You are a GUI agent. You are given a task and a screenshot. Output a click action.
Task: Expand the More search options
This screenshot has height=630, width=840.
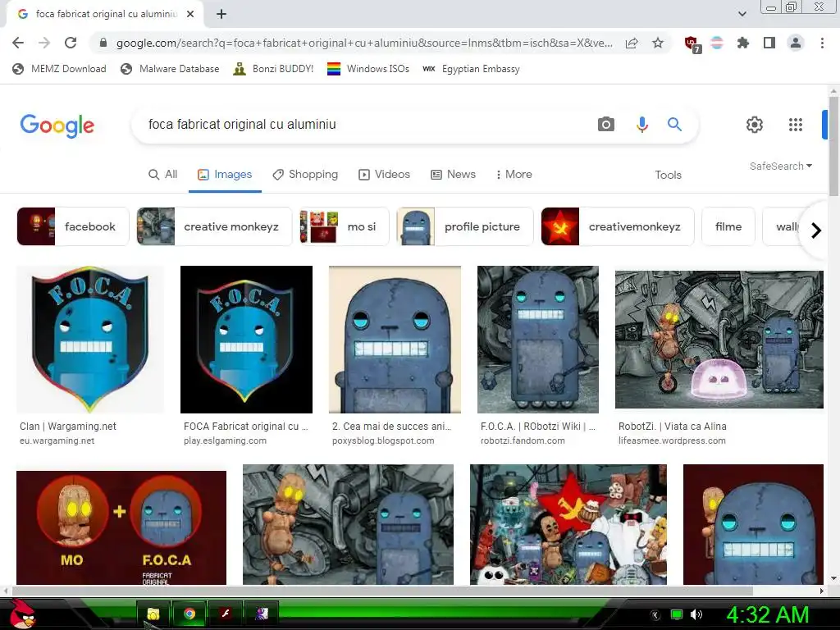[514, 174]
